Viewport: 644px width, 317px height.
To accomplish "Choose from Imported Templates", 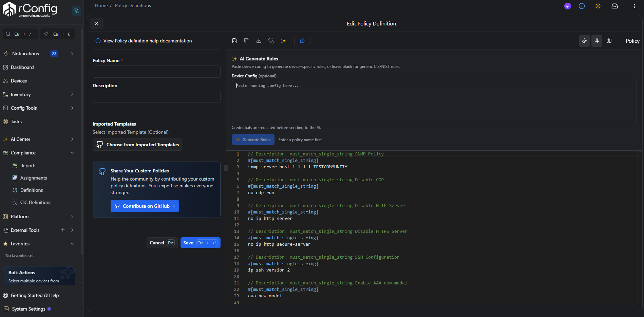I will [137, 145].
